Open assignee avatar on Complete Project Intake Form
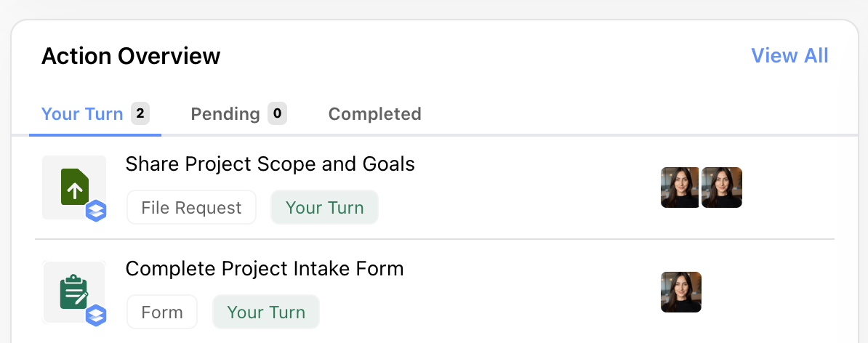The height and width of the screenshot is (343, 868). [x=681, y=292]
